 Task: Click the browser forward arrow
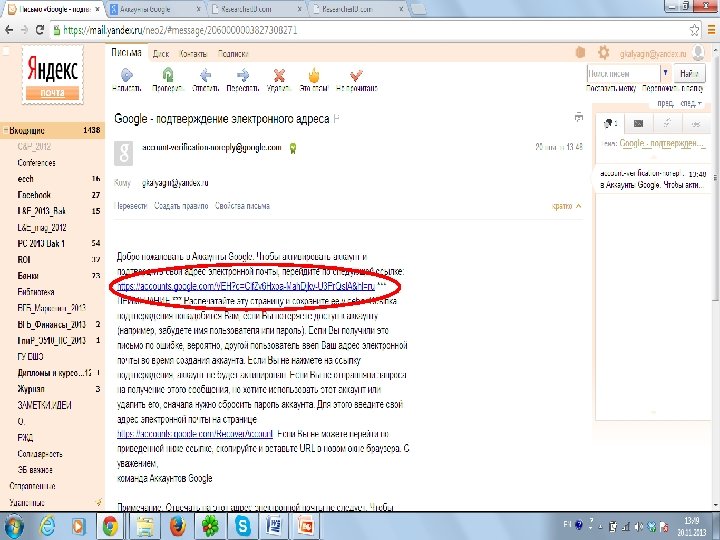(x=24, y=30)
